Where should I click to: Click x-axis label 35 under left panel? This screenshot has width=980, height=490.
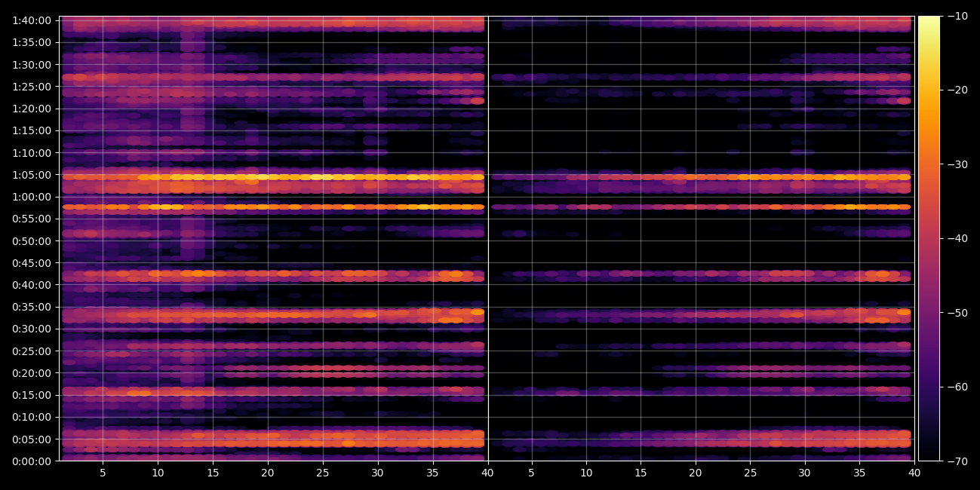click(432, 473)
